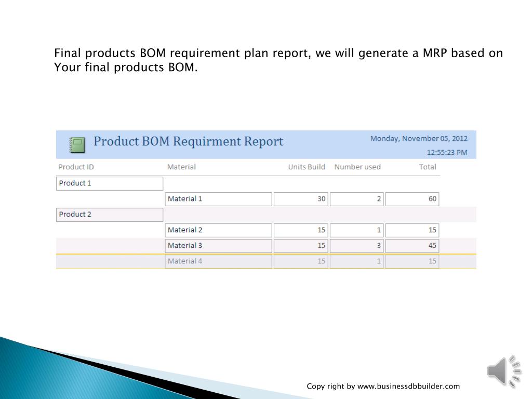Click the Units Build column header
Viewport: 532px width, 399px height.
pos(307,167)
